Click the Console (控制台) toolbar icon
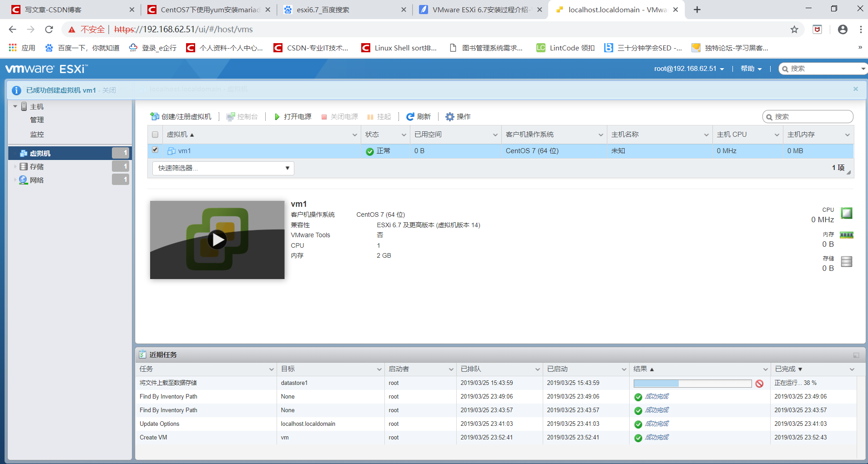 point(231,117)
